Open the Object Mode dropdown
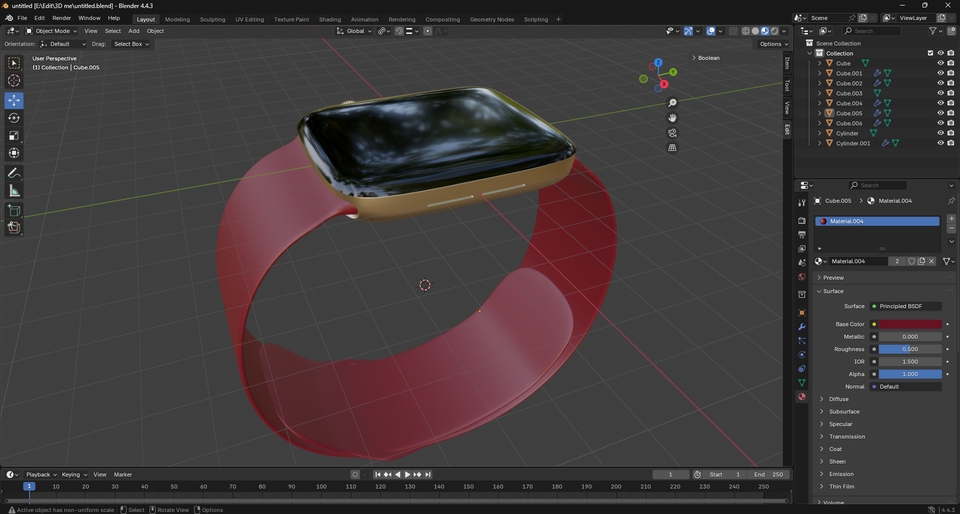960x514 pixels. (x=50, y=31)
